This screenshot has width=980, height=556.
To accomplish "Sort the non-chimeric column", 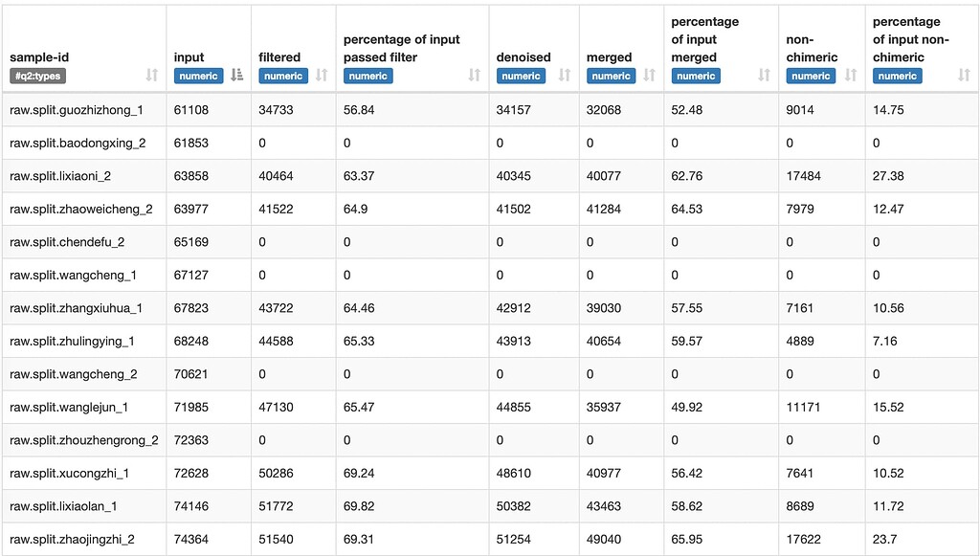I will click(852, 76).
